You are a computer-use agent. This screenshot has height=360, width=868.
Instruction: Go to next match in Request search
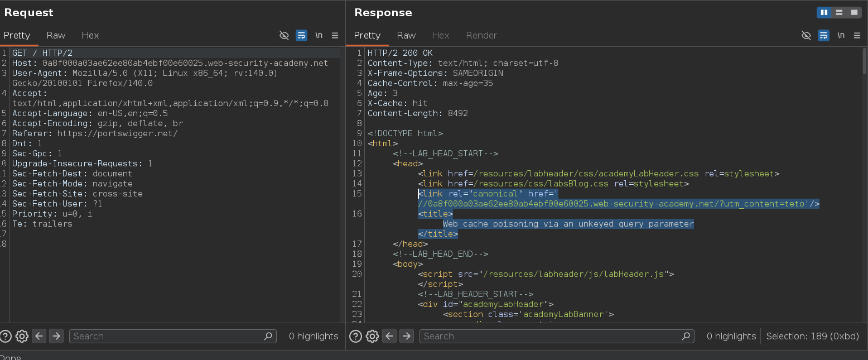56,336
